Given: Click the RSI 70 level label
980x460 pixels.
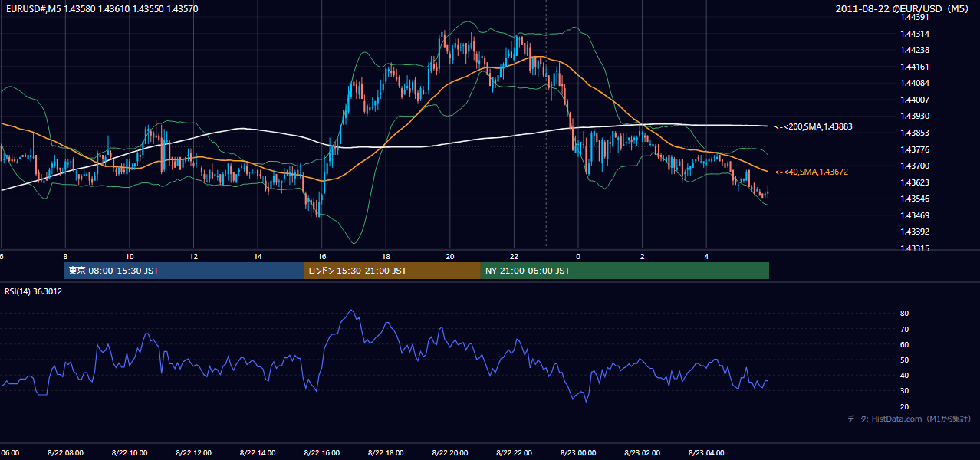Looking at the screenshot, I should click(x=904, y=329).
